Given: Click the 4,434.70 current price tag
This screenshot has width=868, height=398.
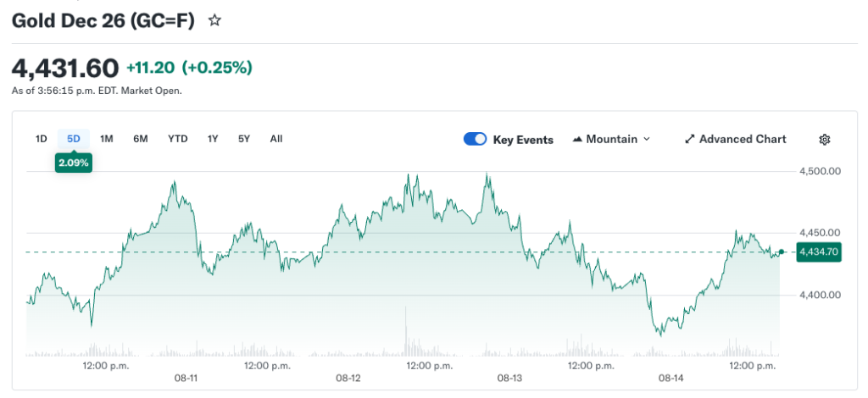Looking at the screenshot, I should 819,252.
